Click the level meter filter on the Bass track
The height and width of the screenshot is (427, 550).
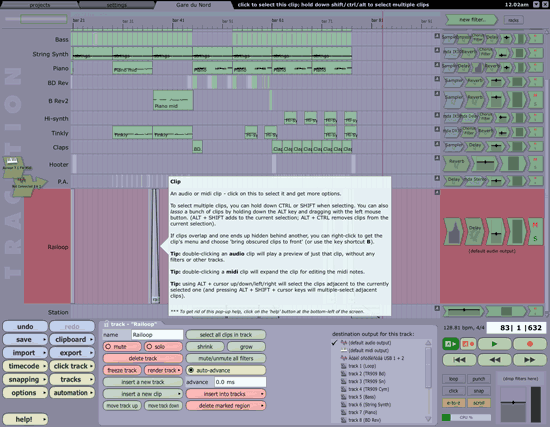point(519,38)
